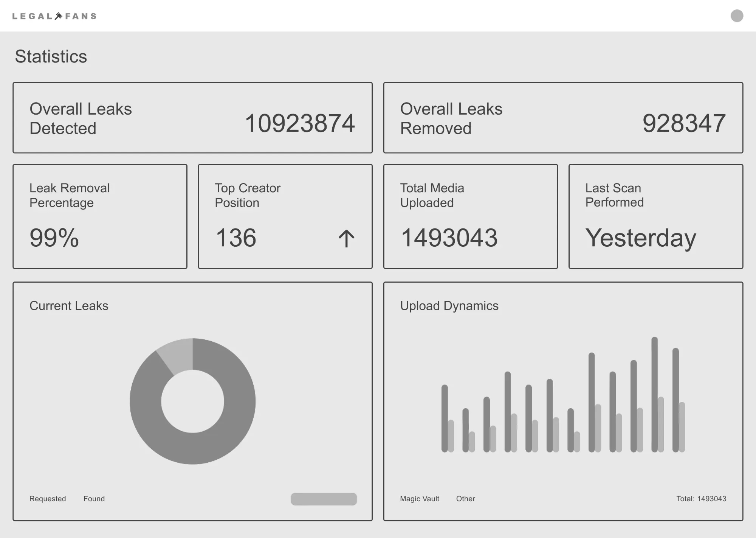The image size is (756, 538).
Task: Click the tallest bar in Upload Dynamics
Action: click(655, 394)
